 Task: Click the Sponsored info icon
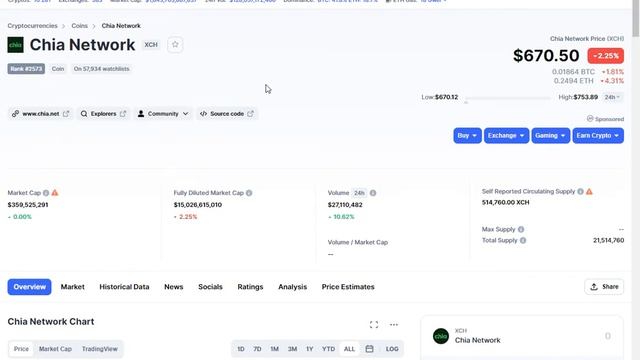coord(590,118)
